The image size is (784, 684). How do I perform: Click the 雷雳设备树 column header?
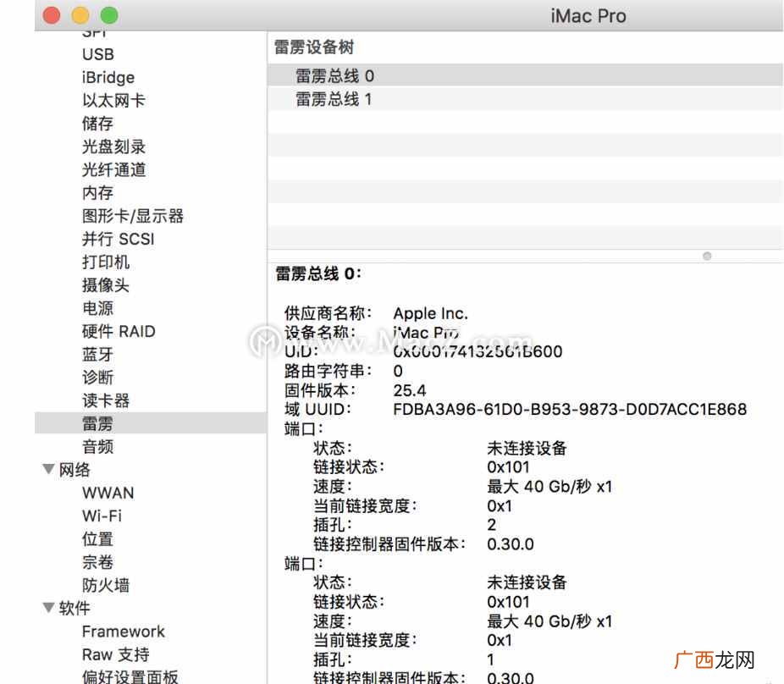pos(314,47)
